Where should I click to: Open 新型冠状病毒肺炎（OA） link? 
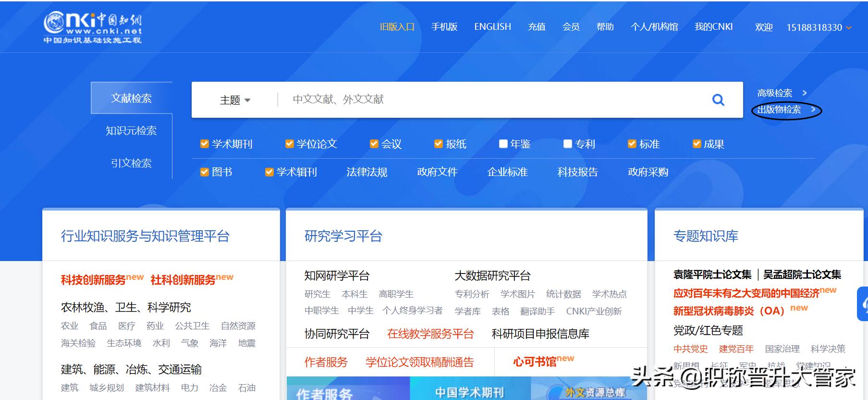click(x=729, y=311)
